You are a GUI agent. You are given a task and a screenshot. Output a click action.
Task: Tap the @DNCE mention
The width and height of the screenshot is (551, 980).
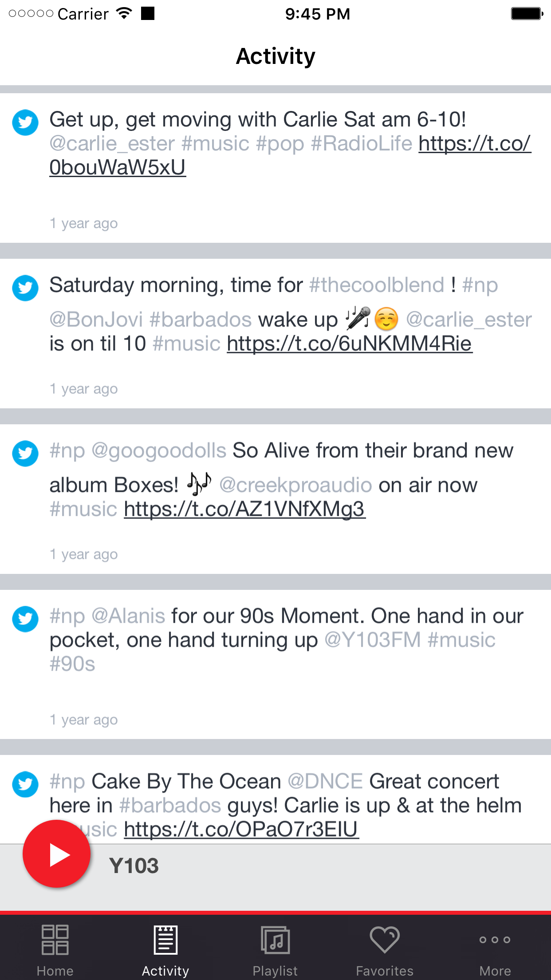[x=325, y=782]
